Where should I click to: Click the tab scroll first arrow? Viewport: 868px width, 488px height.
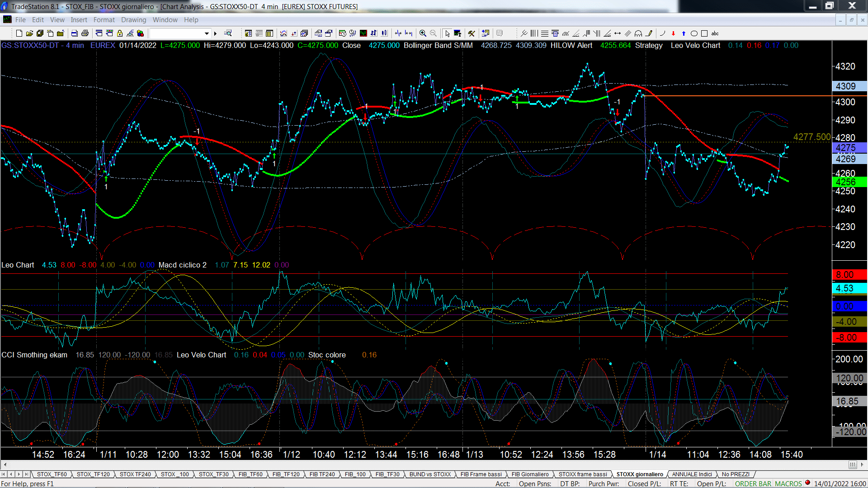[4, 474]
